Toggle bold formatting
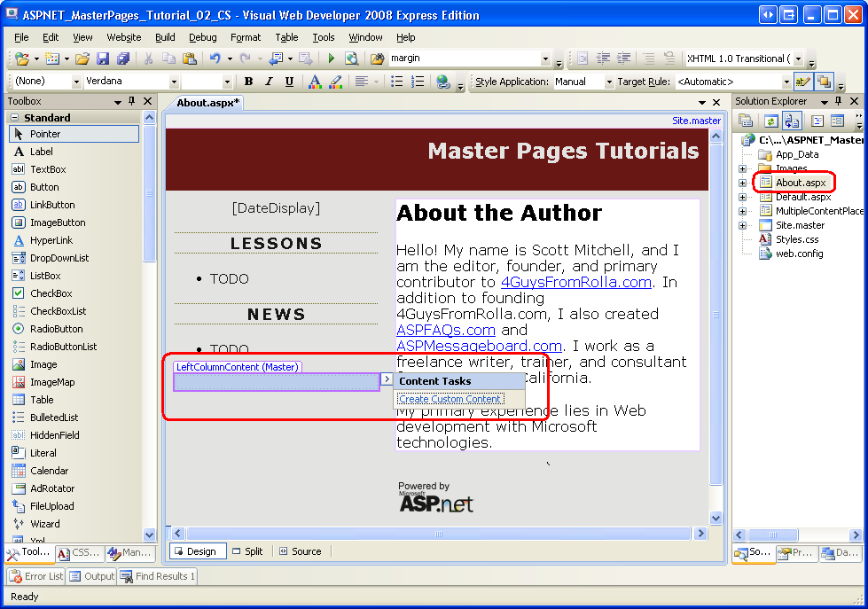 (x=248, y=81)
